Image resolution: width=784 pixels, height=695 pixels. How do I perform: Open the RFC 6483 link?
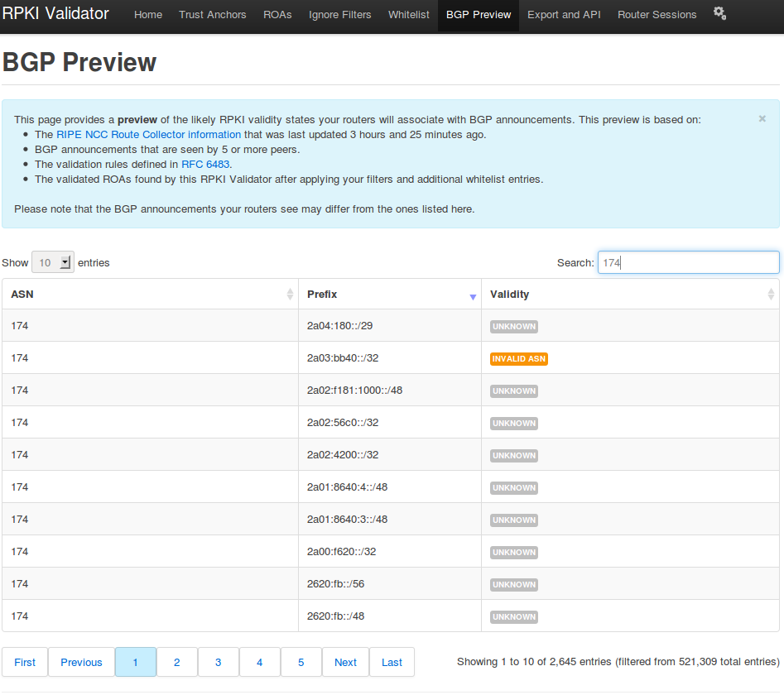205,164
